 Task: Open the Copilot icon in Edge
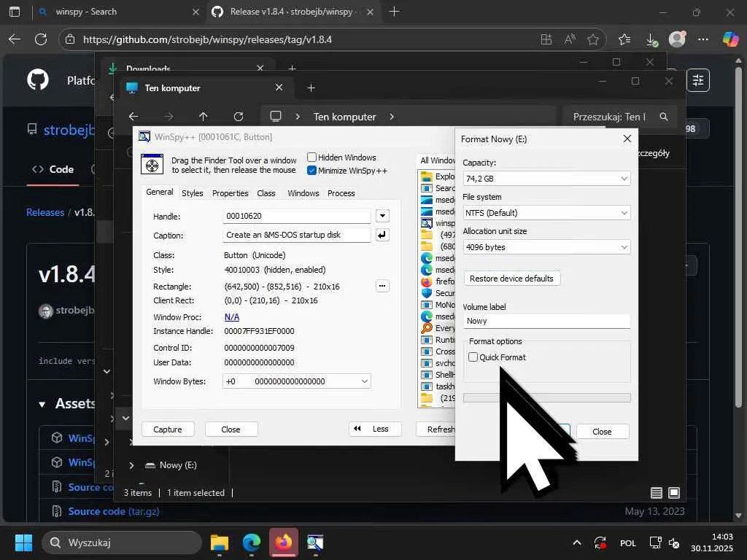click(x=730, y=39)
